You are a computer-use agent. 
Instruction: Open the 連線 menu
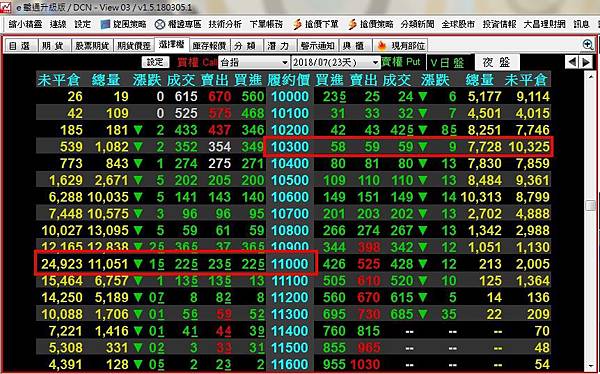click(58, 24)
